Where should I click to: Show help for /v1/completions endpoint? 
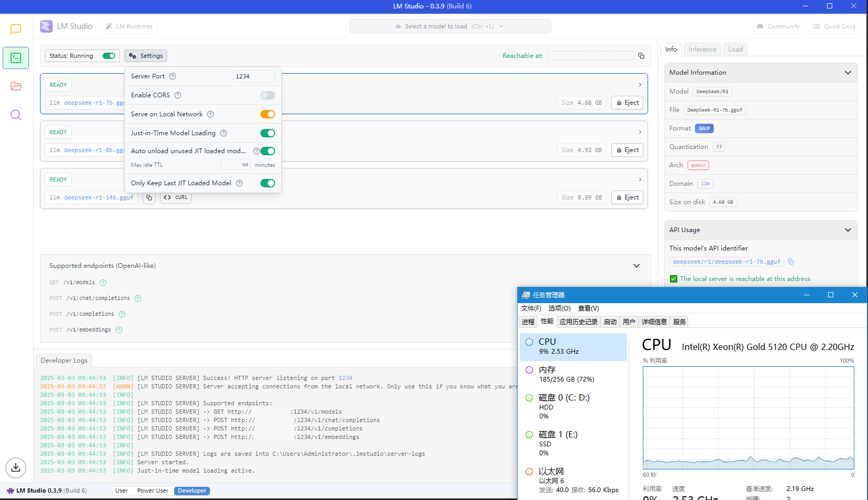(x=122, y=314)
